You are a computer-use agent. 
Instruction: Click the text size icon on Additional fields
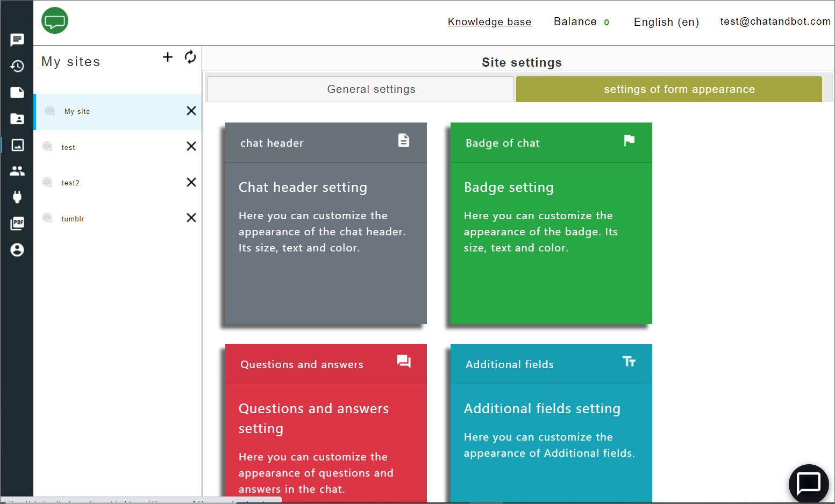tap(629, 362)
